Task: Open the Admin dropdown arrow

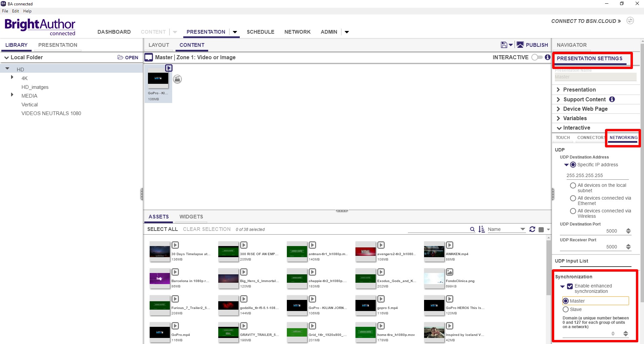Action: pos(347,32)
